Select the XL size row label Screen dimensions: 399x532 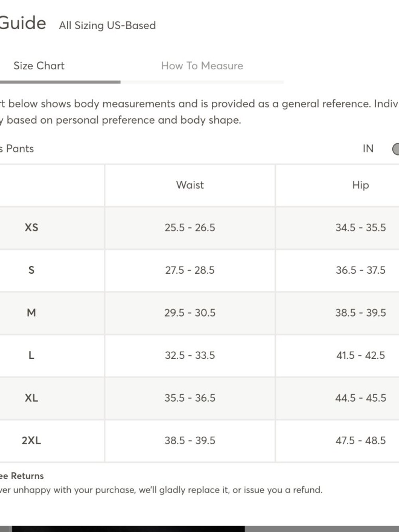[x=32, y=398]
